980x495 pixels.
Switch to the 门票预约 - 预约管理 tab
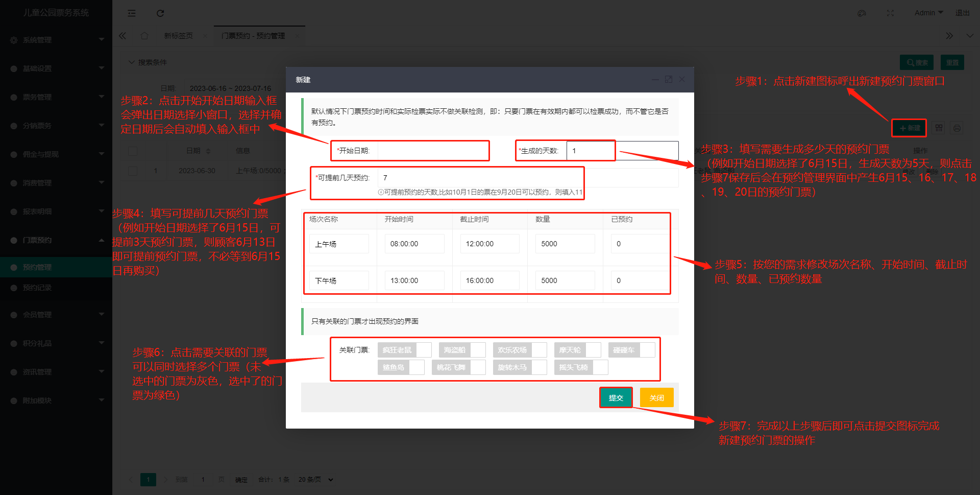tap(253, 36)
